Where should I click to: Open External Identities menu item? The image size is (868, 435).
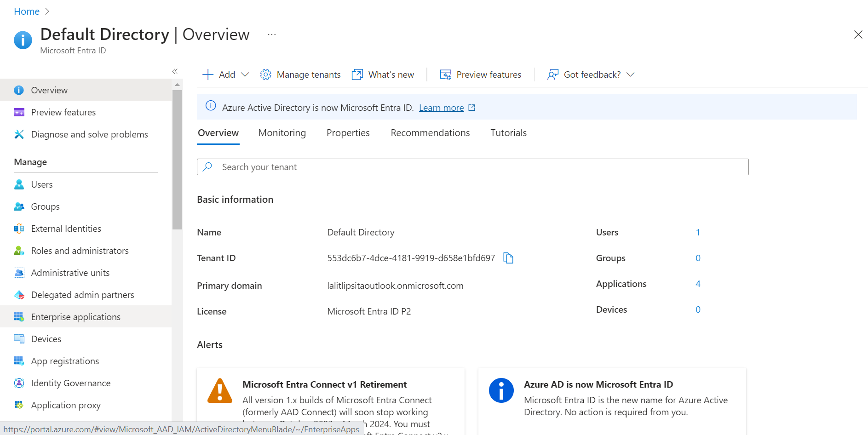pyautogui.click(x=86, y=229)
